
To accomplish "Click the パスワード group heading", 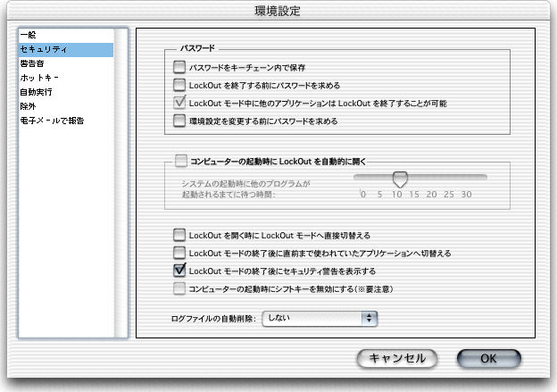I will click(197, 48).
